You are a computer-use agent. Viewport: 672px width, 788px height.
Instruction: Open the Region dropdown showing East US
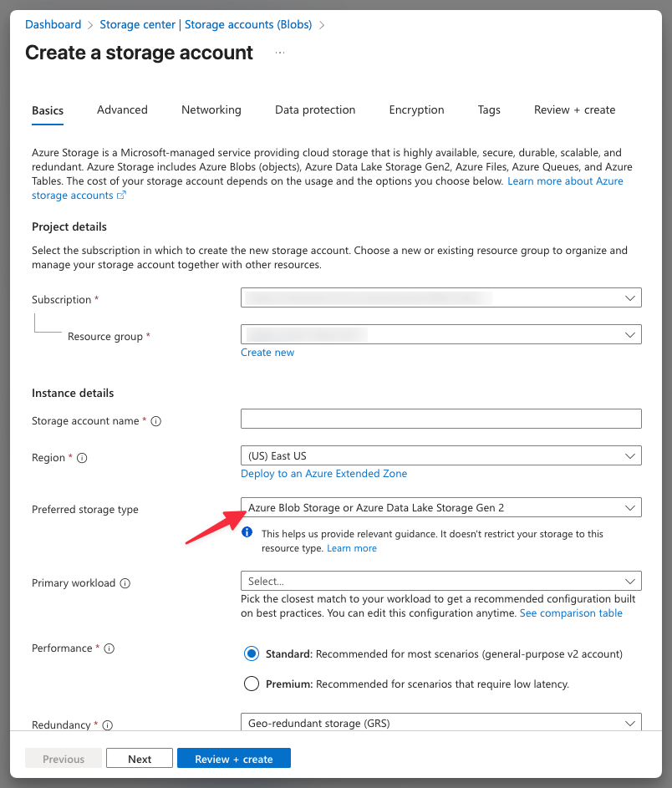click(x=440, y=455)
